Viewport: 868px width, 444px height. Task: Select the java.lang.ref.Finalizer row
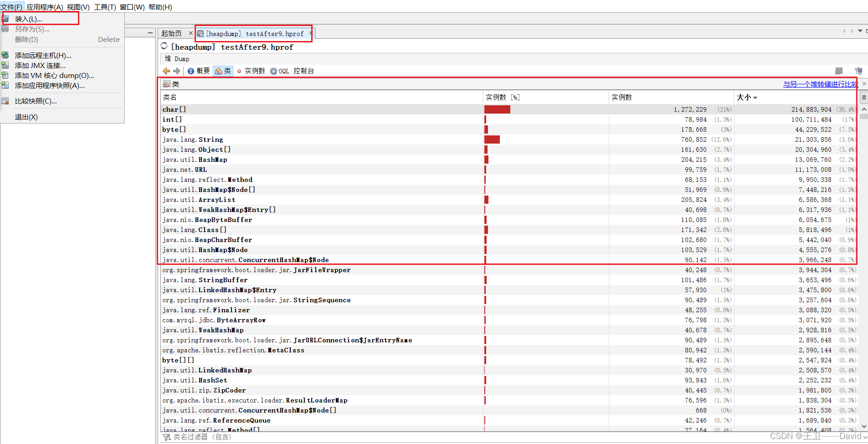509,310
